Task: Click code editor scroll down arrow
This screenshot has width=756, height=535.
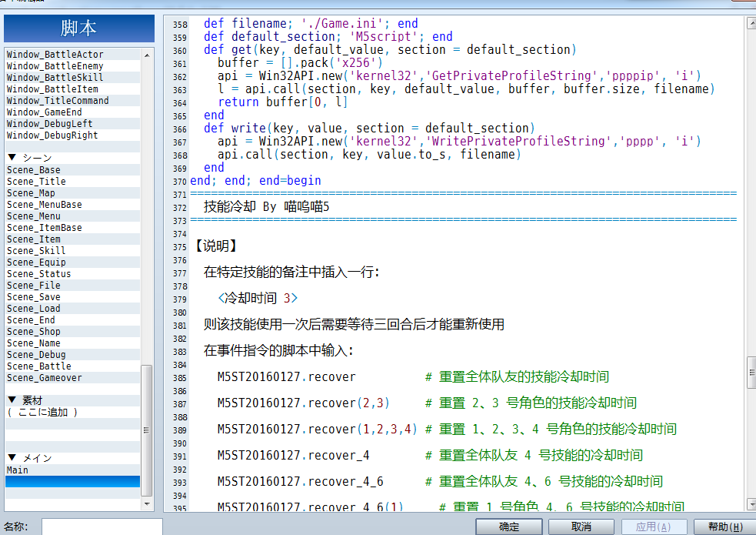Action: click(x=751, y=504)
